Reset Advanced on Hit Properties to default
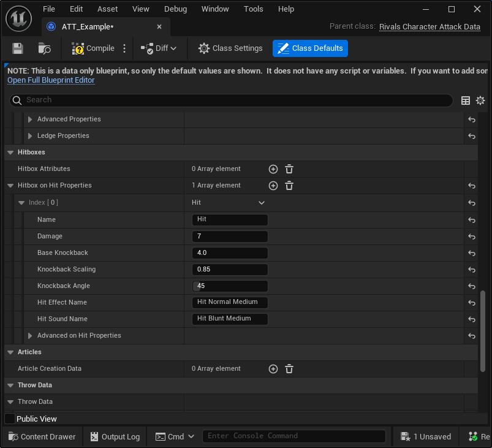Screen dimensions: 492x448 (x=472, y=336)
